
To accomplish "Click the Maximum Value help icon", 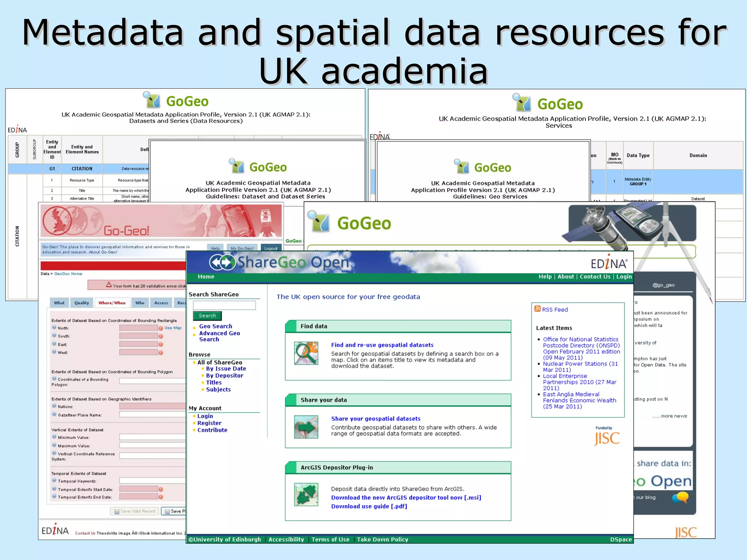I will tap(54, 445).
